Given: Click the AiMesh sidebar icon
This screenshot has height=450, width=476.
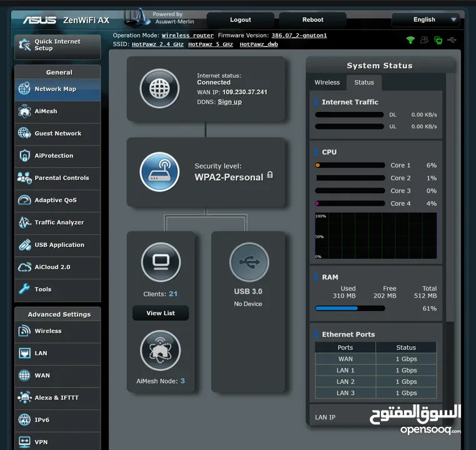Looking at the screenshot, I should point(24,111).
